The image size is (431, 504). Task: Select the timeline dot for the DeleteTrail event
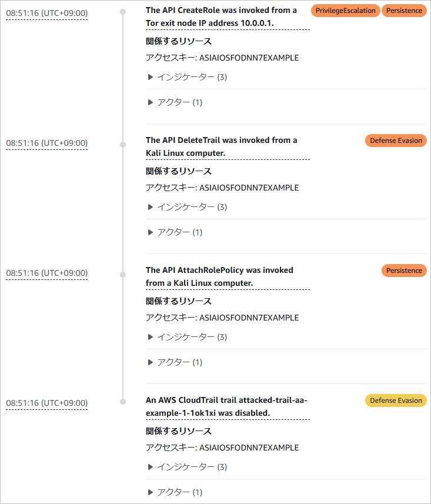(123, 143)
